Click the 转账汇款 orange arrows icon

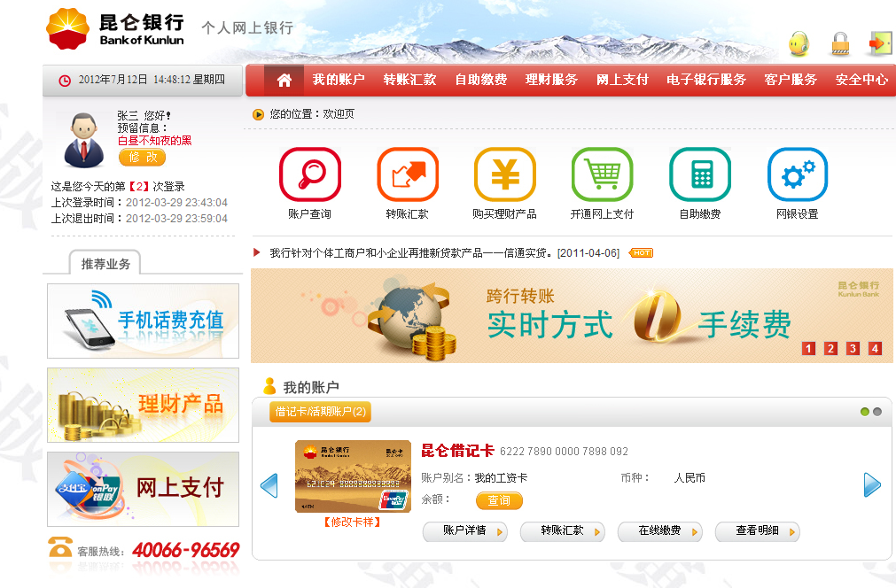pos(408,174)
